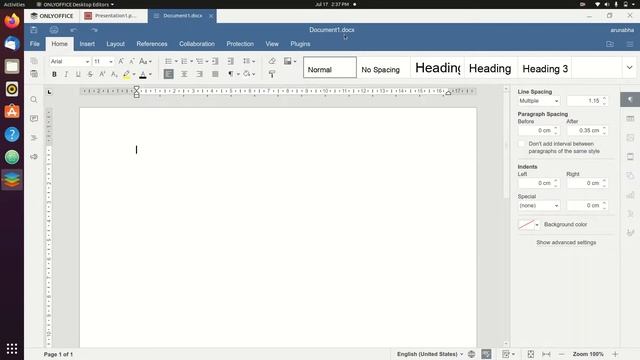
Task: Increase font size with A-up icon
Action: [121, 61]
